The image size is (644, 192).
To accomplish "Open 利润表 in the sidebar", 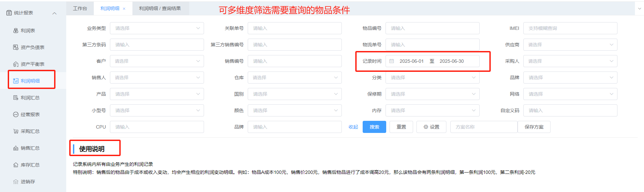I will 28,31.
